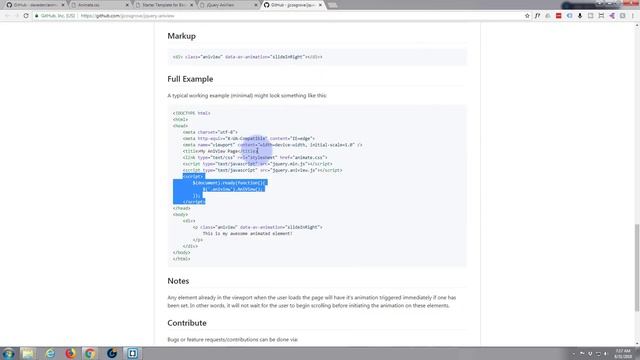Click the secure padlock icon in address bar
The width and height of the screenshot is (640, 360).
(37, 16)
